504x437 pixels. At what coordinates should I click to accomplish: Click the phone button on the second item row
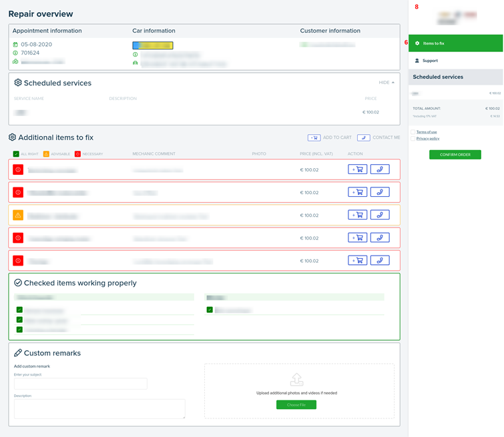pos(380,192)
